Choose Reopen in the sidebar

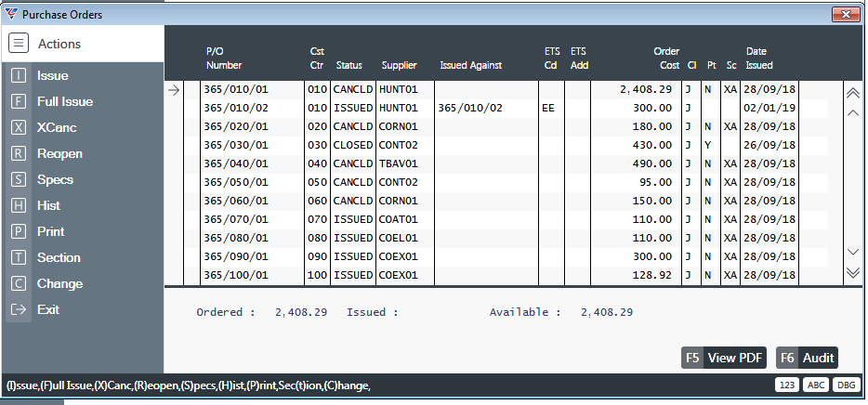coord(59,154)
